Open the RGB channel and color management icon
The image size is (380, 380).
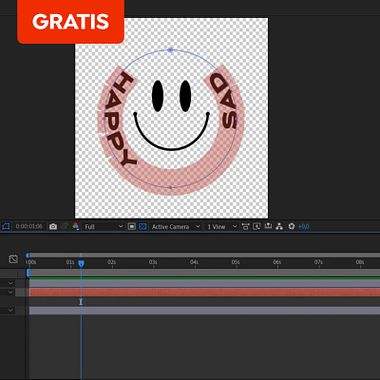76,227
